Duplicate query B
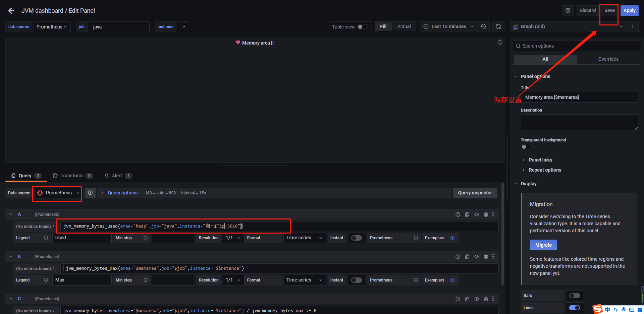Screen dimensions: 644x314 pos(467,257)
